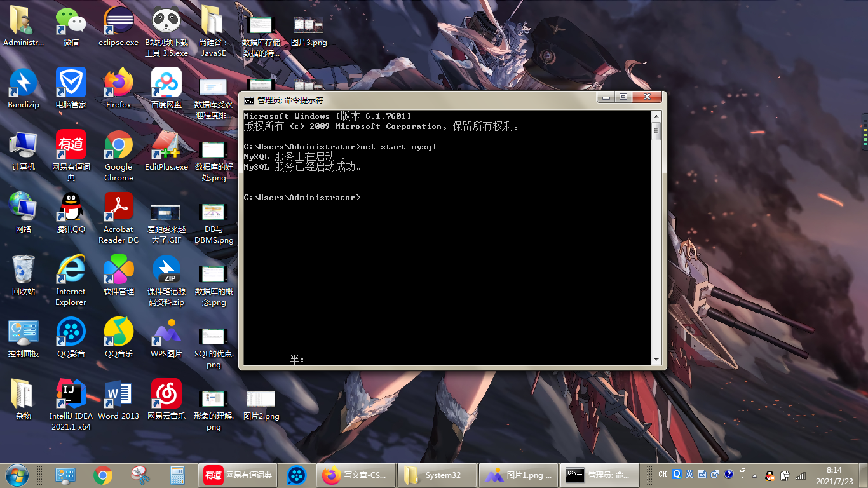The width and height of the screenshot is (868, 488).
Task: Switch to 管理员: 命... taskbar button
Action: (x=600, y=475)
